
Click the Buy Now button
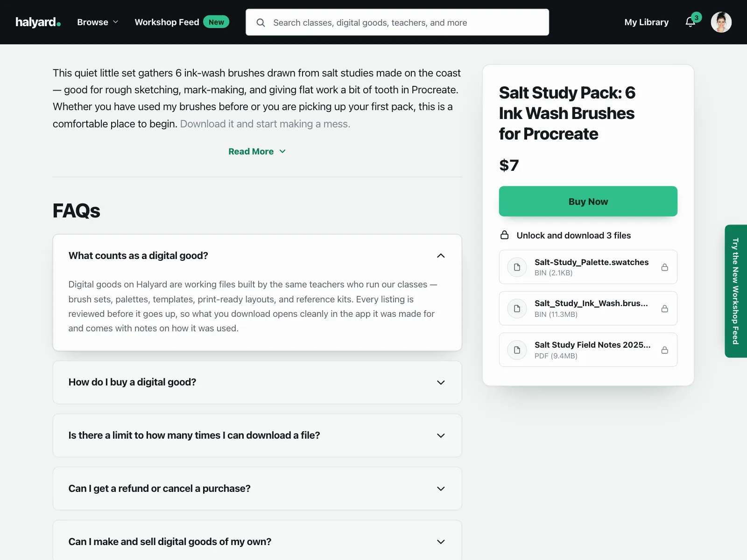588,201
